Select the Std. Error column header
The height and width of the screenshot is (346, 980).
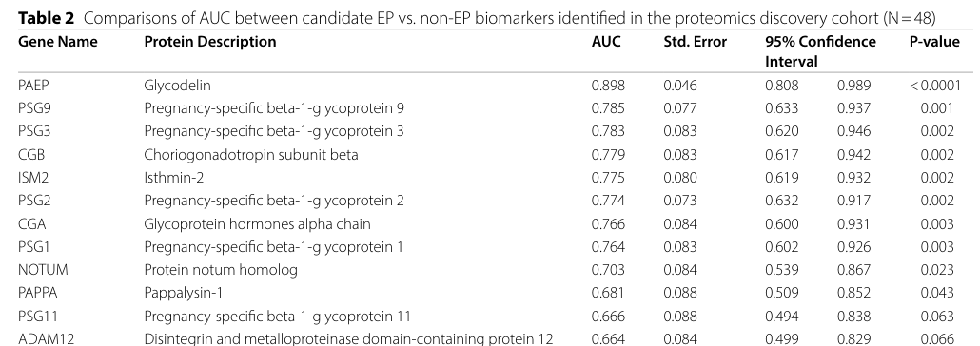[x=695, y=42]
